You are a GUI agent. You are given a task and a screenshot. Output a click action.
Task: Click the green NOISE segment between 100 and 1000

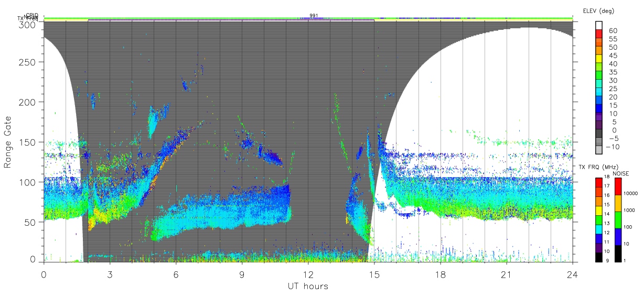(x=618, y=220)
